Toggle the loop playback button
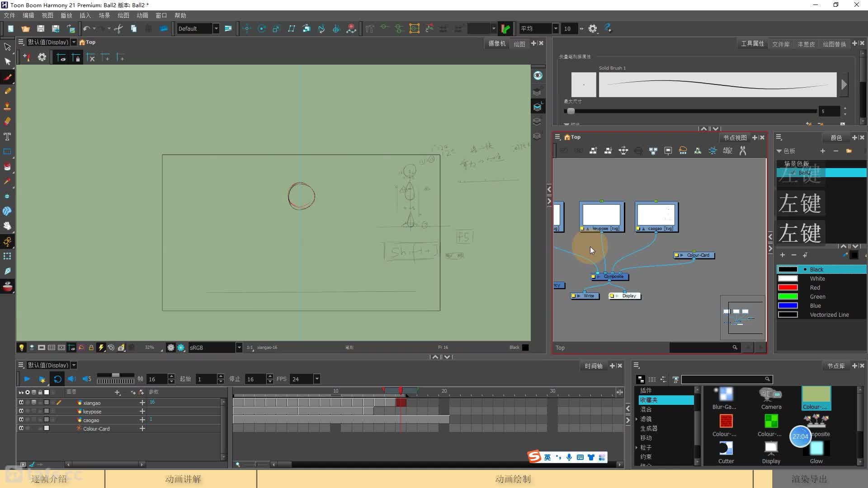The width and height of the screenshot is (868, 488). 57,379
